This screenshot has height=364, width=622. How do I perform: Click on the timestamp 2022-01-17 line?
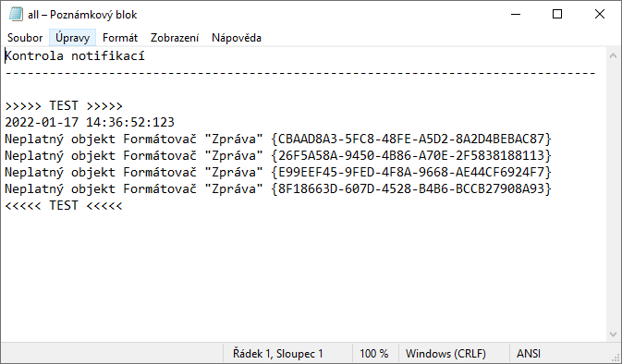click(x=90, y=122)
